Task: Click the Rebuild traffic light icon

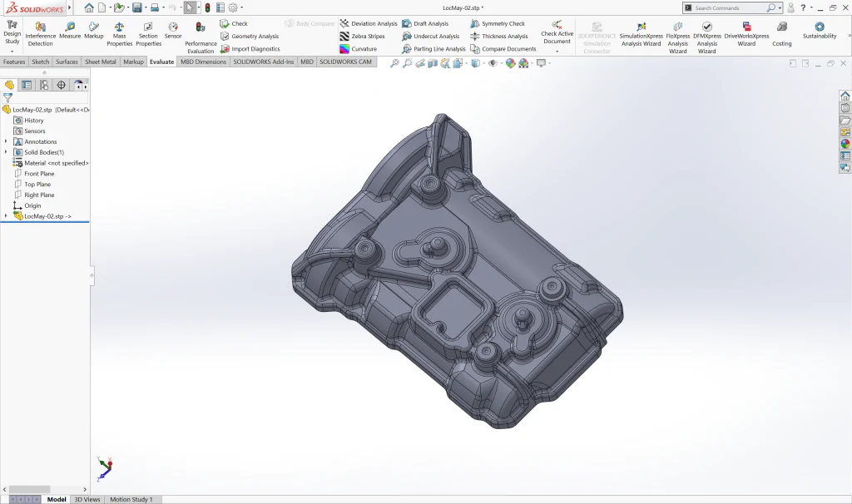Action: tap(207, 7)
